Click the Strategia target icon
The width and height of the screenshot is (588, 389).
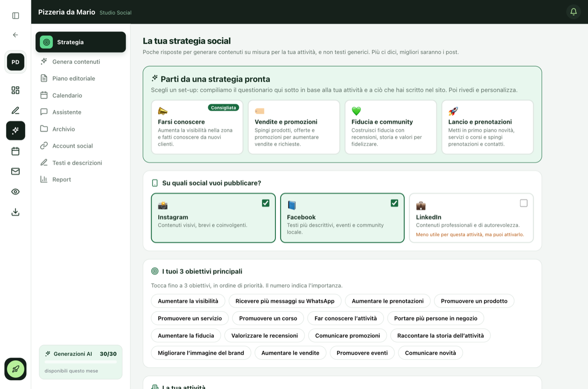pos(47,42)
